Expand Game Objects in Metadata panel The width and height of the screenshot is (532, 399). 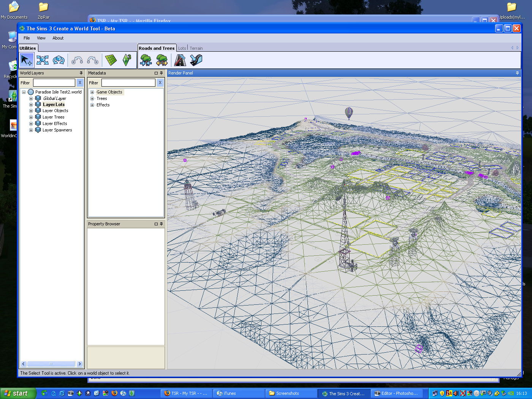pyautogui.click(x=92, y=92)
